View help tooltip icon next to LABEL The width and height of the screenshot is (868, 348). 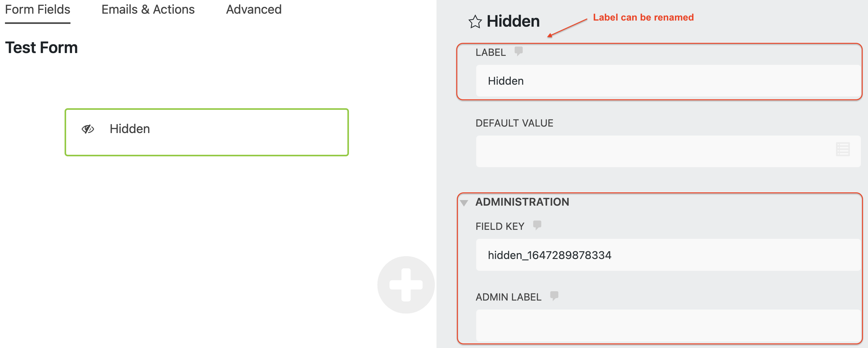tap(518, 51)
